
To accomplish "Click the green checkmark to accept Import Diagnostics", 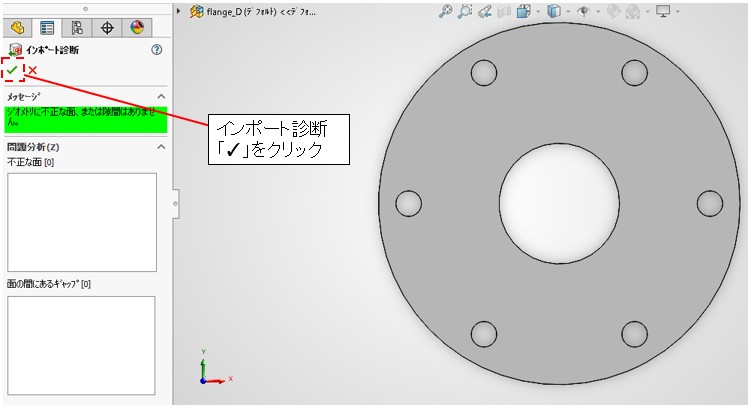I will [x=12, y=70].
